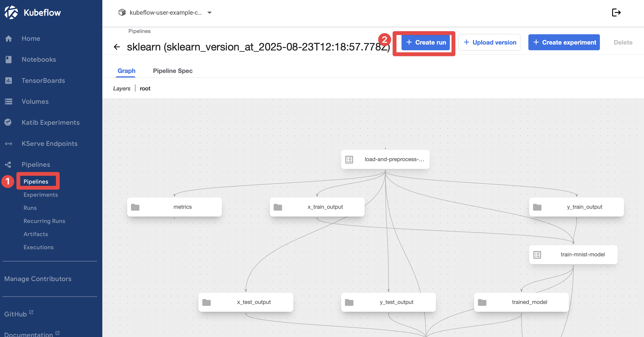Click the TensorBoards chart icon
This screenshot has height=337, width=644.
9,81
